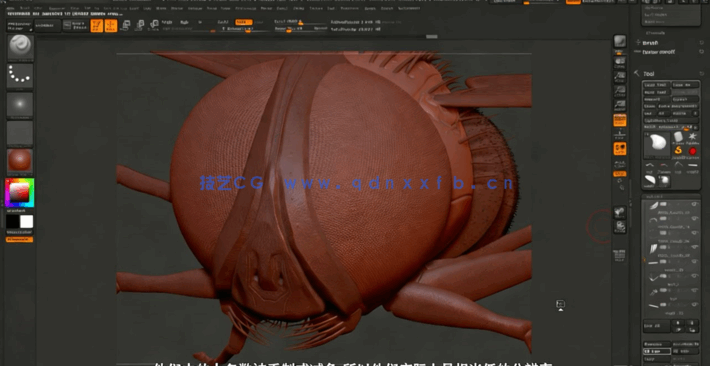Open the red clay material sphere picker
710x366 pixels.
point(20,161)
